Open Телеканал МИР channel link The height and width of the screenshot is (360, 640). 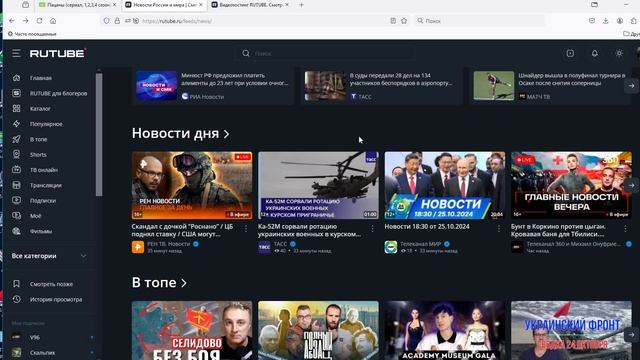click(x=420, y=244)
